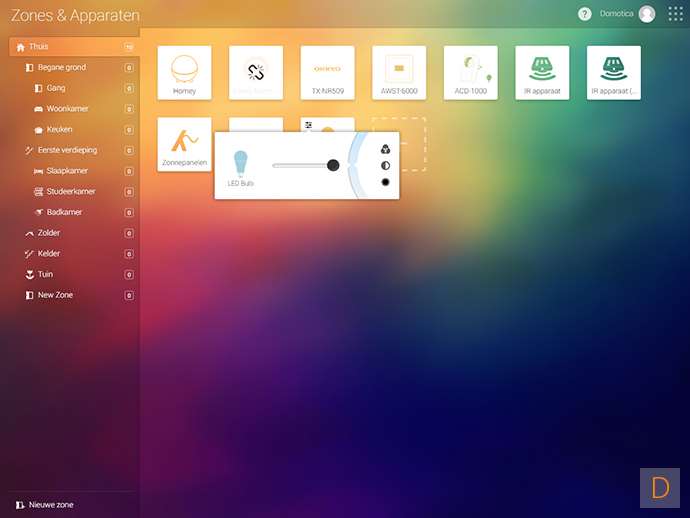Open the broken-link disconnected device tile

pyautogui.click(x=256, y=73)
